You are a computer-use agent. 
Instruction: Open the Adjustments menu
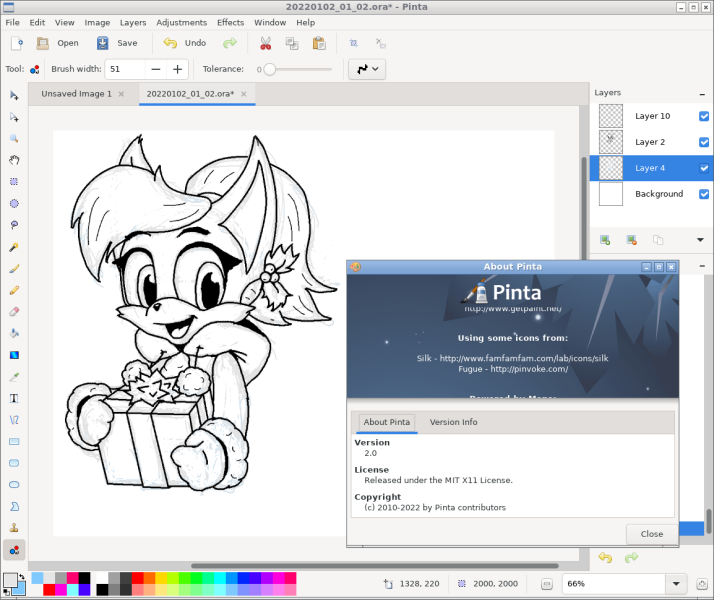[x=181, y=22]
